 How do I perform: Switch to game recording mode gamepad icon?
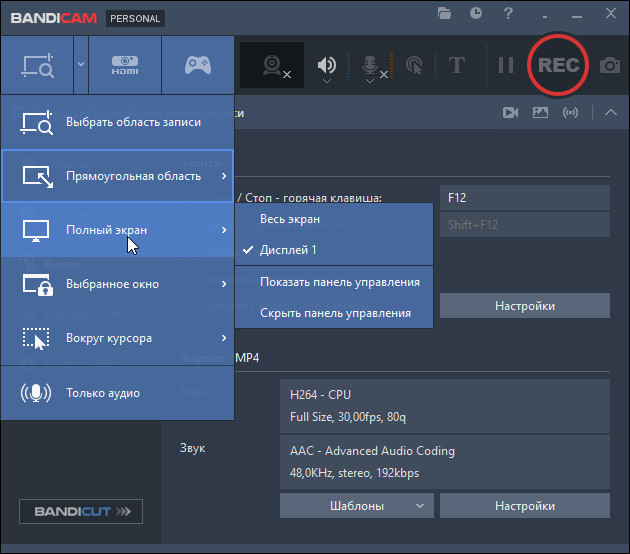pyautogui.click(x=198, y=65)
